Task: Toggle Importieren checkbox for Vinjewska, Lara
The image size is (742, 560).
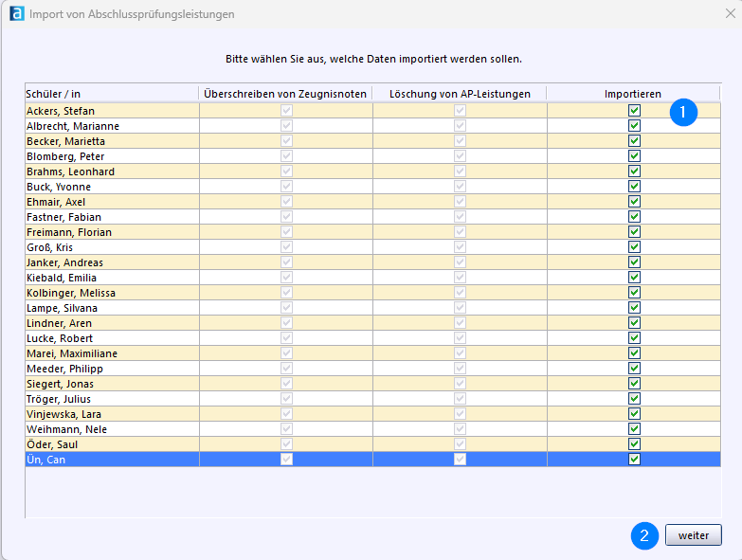Action: 634,414
